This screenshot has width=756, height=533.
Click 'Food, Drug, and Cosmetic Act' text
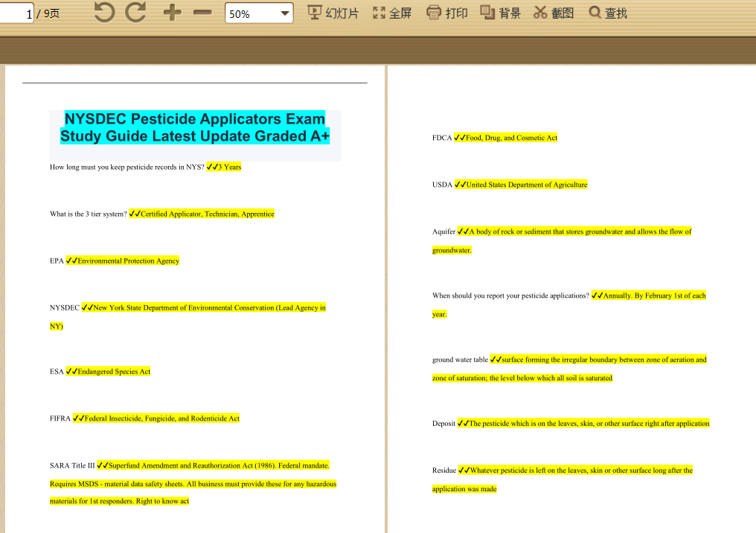tap(511, 138)
